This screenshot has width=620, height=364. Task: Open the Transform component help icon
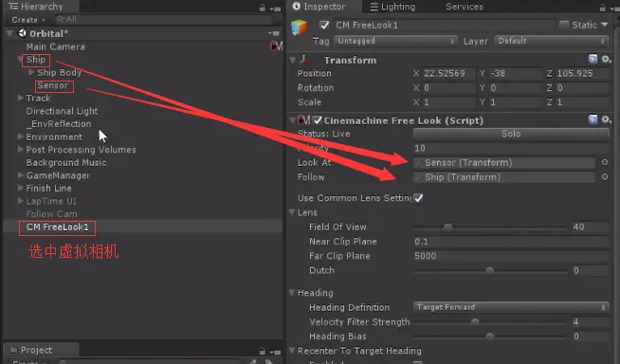pos(593,60)
